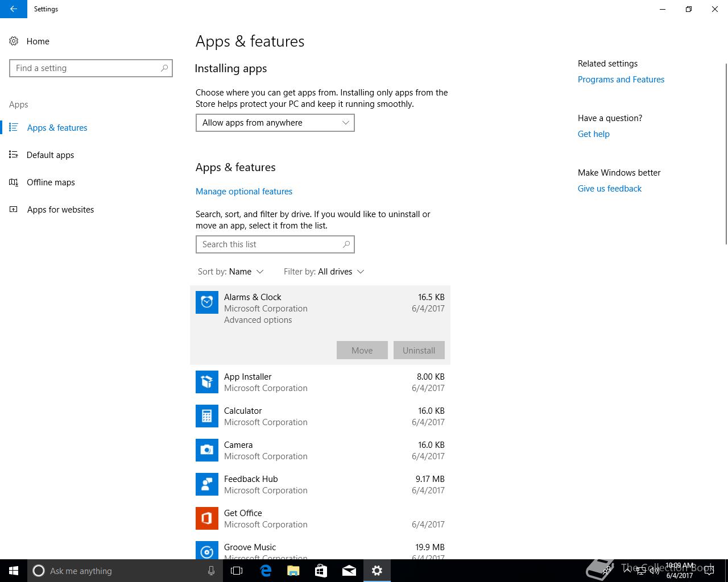The height and width of the screenshot is (582, 728).
Task: Click Advanced options under Alarms & Clock
Action: click(x=258, y=320)
